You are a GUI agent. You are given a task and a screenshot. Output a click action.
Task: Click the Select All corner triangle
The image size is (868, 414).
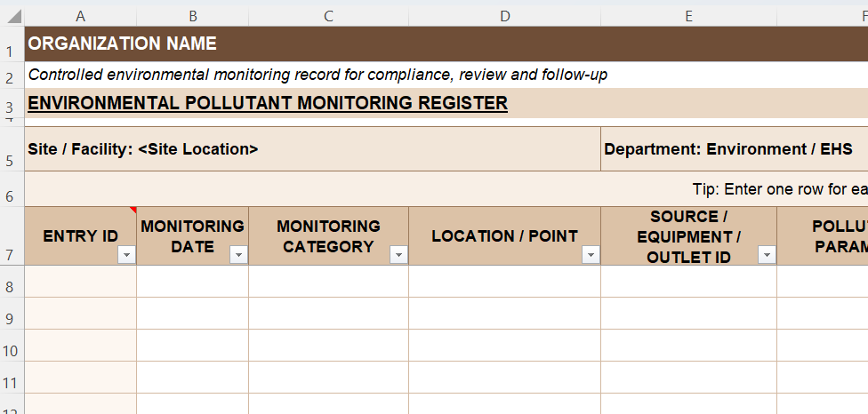pos(12,16)
